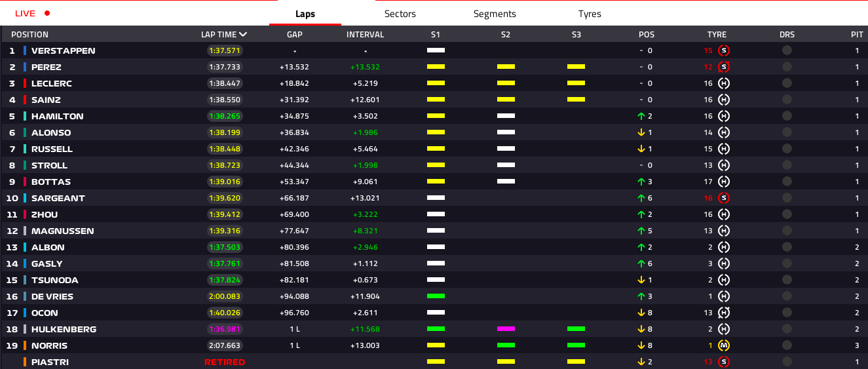
Task: Click Tsunoda's hard tyre icon
Action: (x=724, y=280)
